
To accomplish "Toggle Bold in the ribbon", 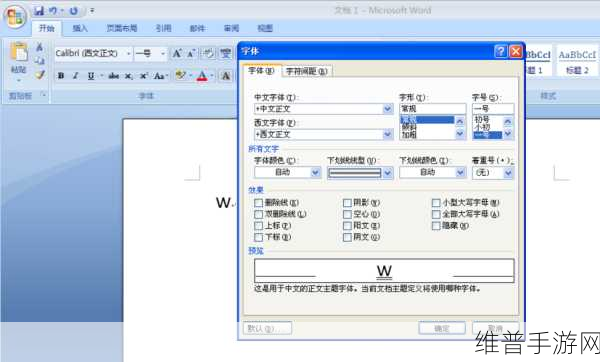I will tap(61, 76).
